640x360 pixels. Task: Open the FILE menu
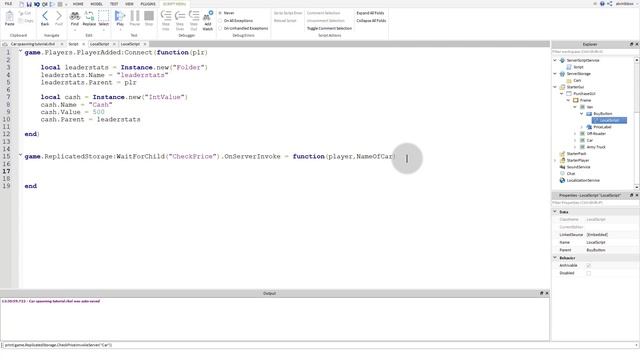point(8,4)
